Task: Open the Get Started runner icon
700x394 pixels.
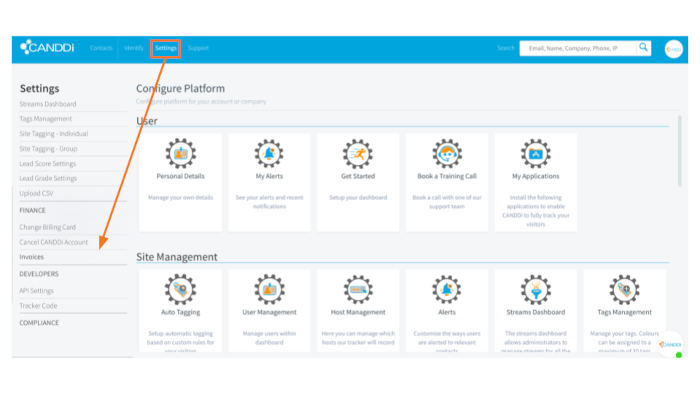Action: [358, 153]
